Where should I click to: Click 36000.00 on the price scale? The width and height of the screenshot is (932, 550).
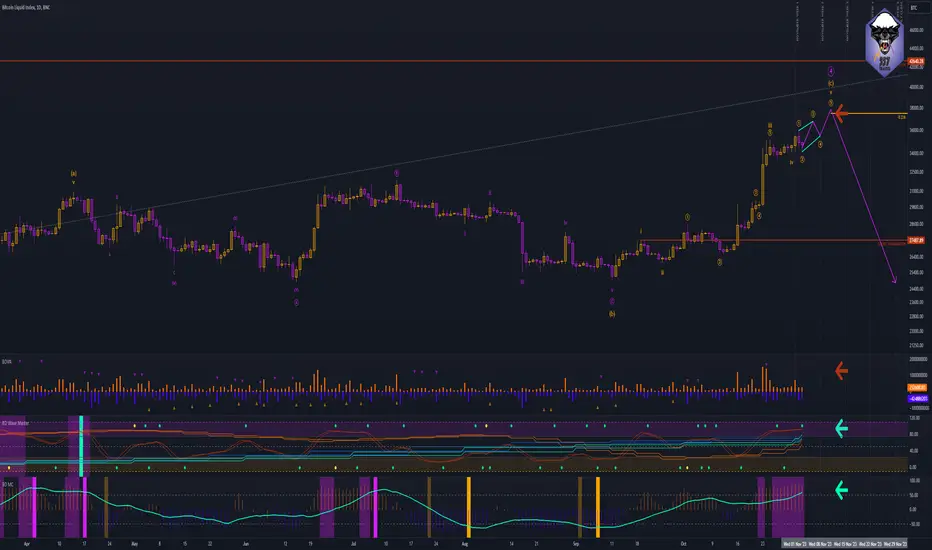click(x=916, y=130)
